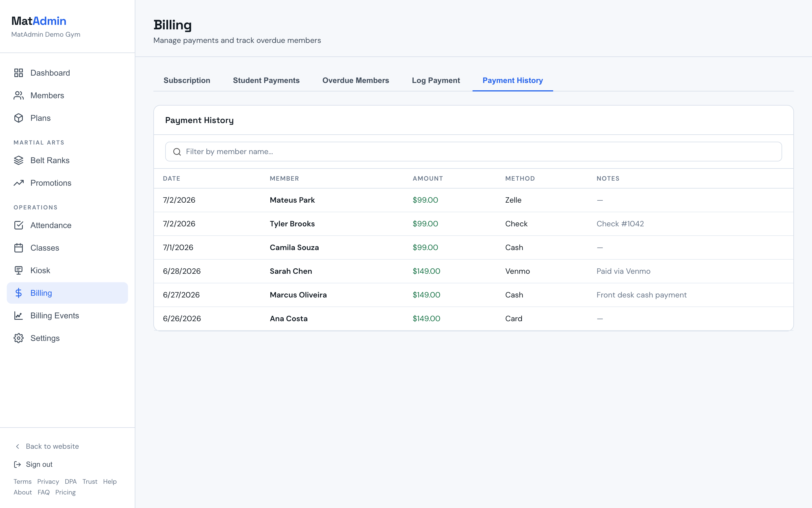Screen dimensions: 812x508
Task: Click member name Tyler Brooks
Action: pyautogui.click(x=292, y=224)
